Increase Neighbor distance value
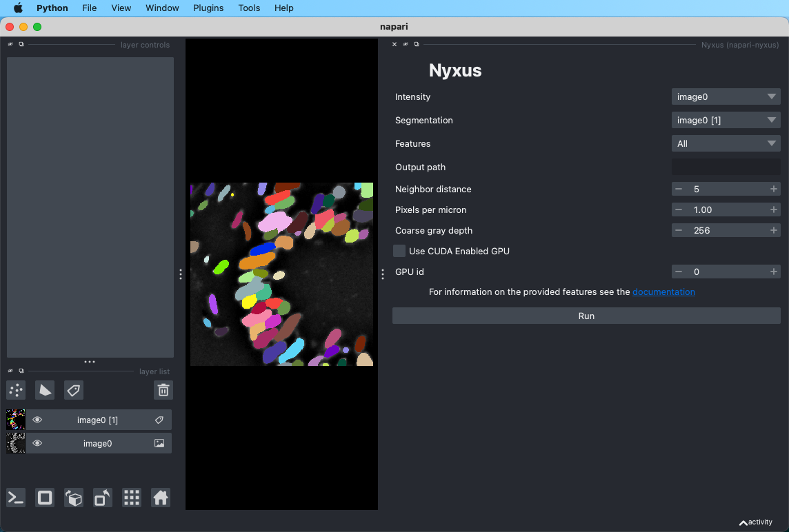The height and width of the screenshot is (532, 789). 773,189
